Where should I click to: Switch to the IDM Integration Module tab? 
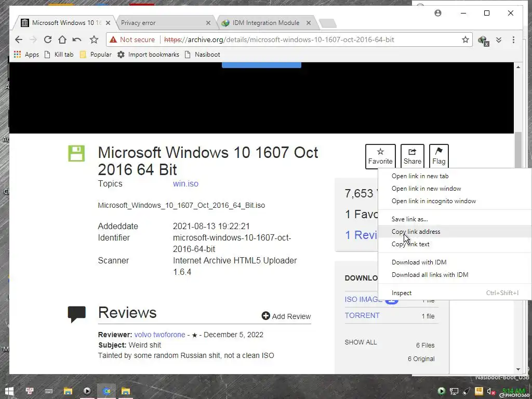[265, 23]
